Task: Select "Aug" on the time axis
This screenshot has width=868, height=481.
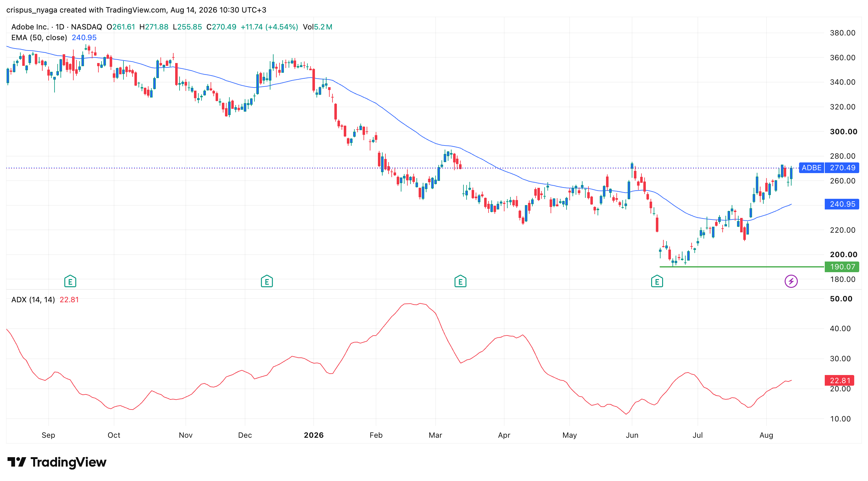Action: 766,435
